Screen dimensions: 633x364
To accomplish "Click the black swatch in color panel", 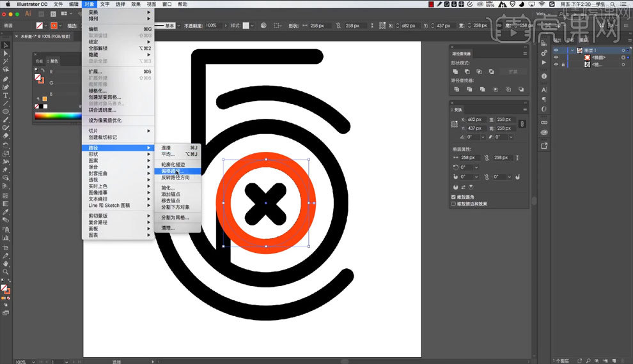I will (41, 107).
